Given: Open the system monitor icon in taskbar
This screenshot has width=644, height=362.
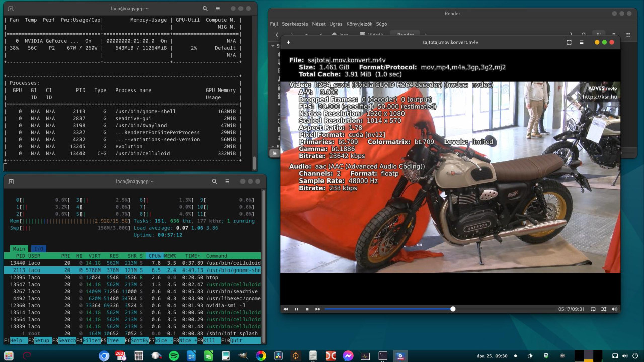Looking at the screenshot, I should tap(365, 356).
